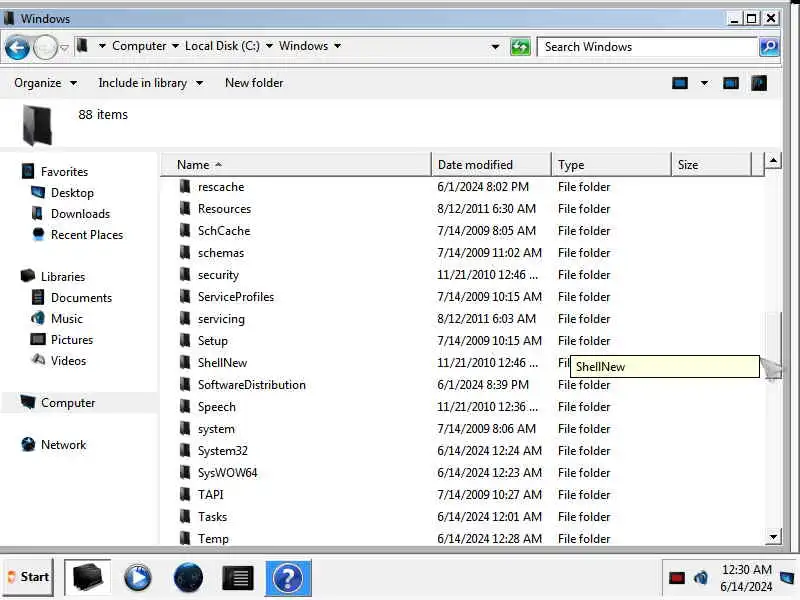Open the Pictures library
This screenshot has height=600, width=800.
[72, 339]
